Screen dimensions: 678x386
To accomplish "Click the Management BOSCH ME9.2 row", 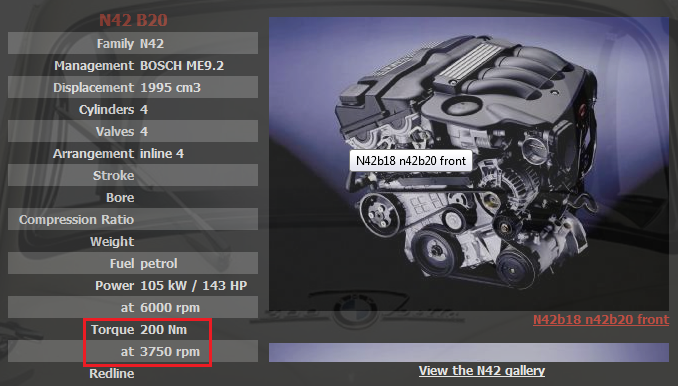I will [133, 65].
